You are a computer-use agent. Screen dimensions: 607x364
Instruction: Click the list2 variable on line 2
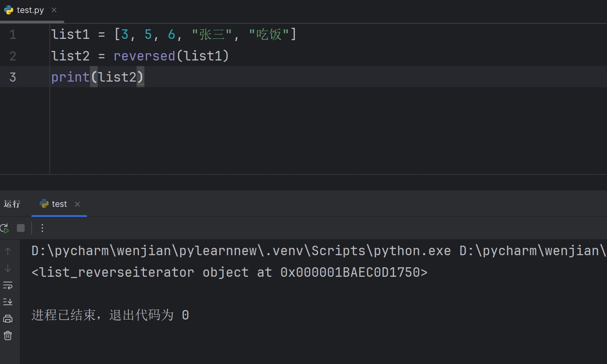(x=70, y=56)
